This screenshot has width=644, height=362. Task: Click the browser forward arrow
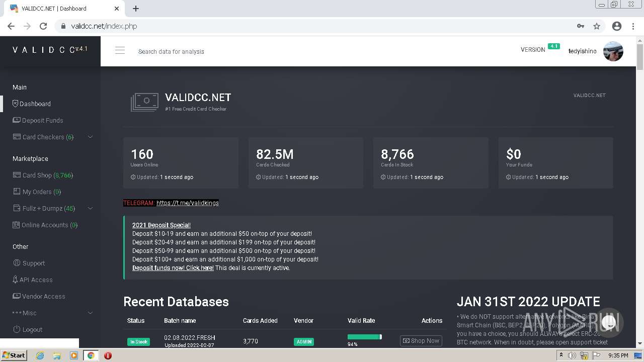click(27, 26)
